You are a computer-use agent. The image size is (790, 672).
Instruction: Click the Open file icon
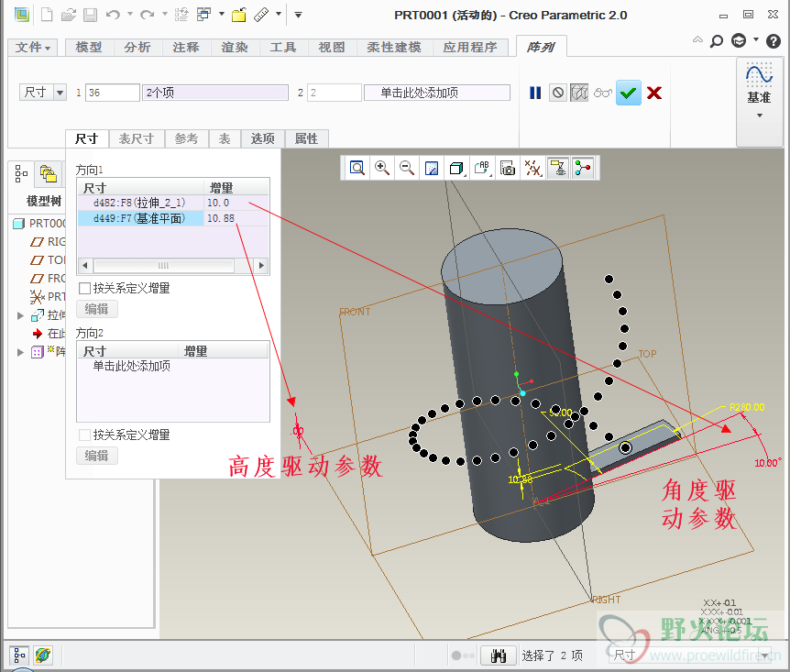[69, 15]
